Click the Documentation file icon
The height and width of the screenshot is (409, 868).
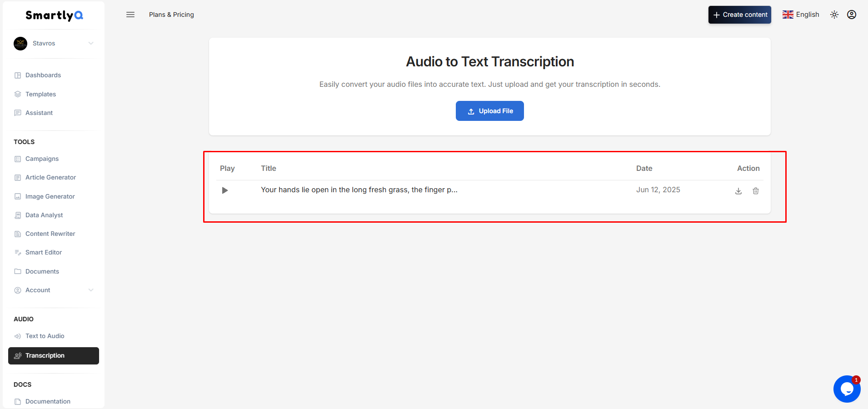click(18, 402)
